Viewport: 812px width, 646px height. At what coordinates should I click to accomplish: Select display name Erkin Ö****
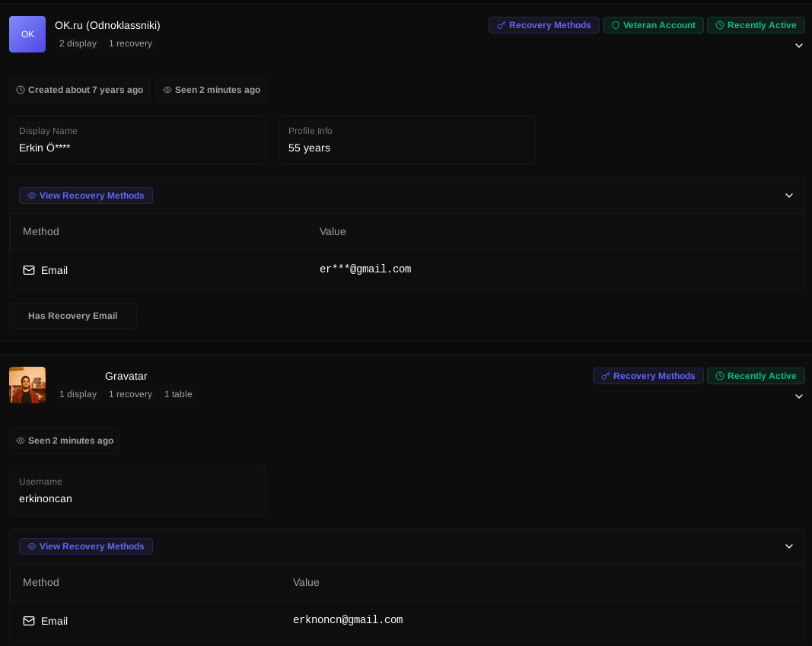(45, 148)
